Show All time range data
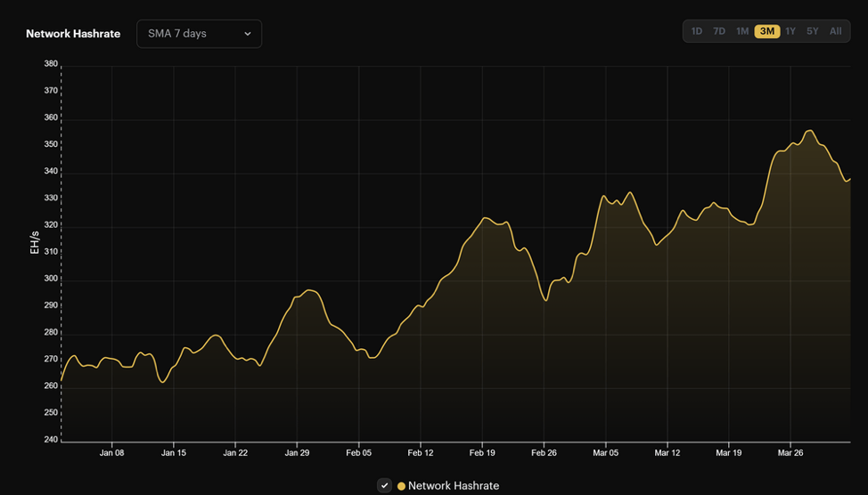This screenshot has height=495, width=868. (836, 31)
